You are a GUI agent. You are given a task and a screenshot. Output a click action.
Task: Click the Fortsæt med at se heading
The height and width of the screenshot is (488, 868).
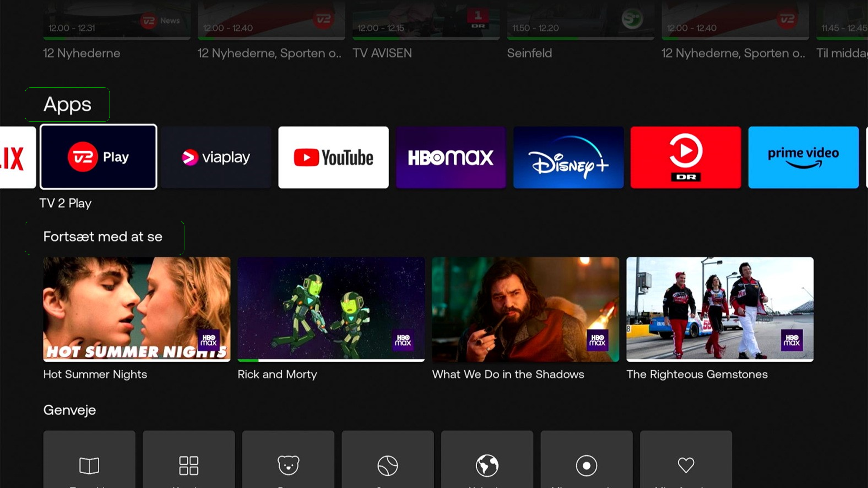click(x=103, y=237)
